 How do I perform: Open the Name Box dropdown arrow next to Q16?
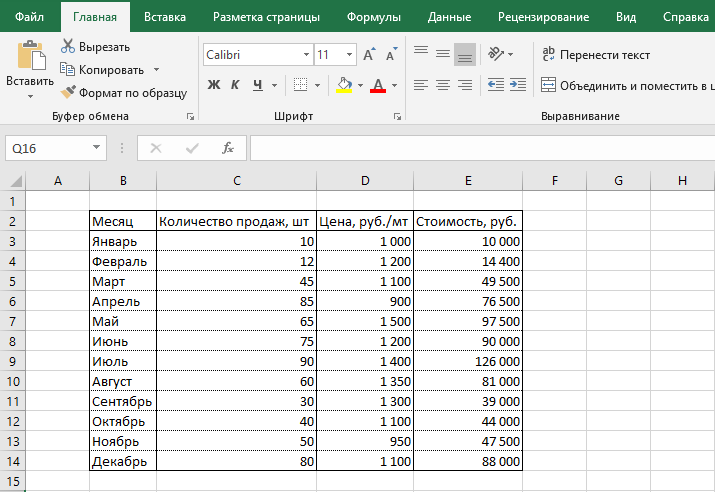click(x=97, y=148)
